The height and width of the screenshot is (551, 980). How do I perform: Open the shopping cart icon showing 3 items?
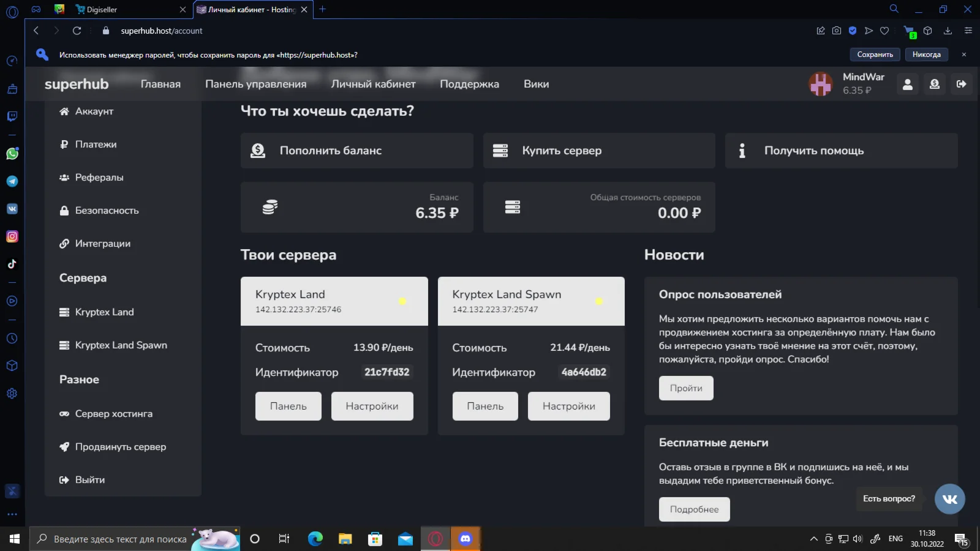click(x=909, y=31)
